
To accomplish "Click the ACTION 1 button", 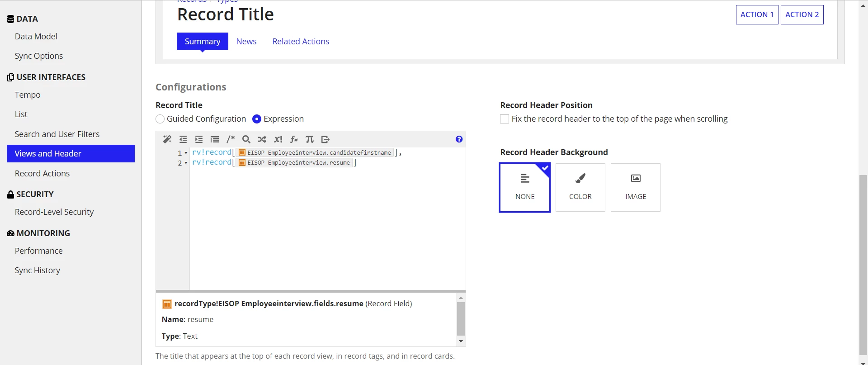I will pos(757,14).
